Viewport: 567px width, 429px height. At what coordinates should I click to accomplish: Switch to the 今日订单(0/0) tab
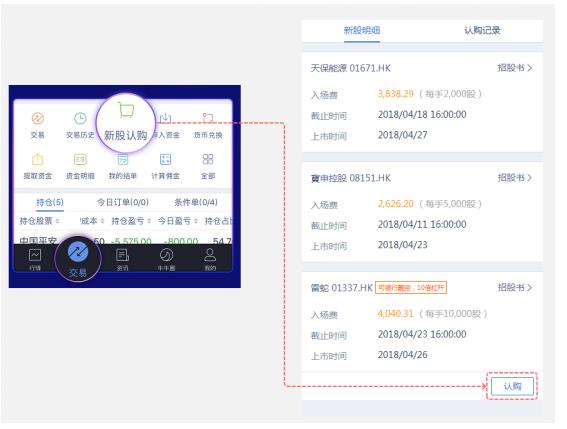(123, 202)
